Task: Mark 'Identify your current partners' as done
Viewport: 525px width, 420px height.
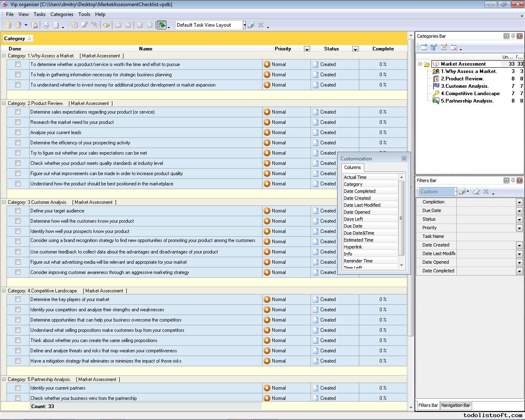Action: click(x=18, y=388)
